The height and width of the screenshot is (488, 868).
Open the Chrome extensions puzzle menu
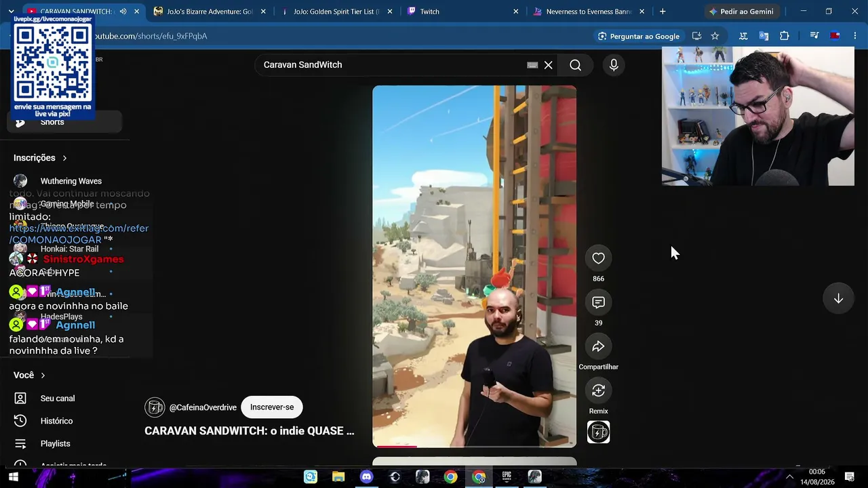(x=785, y=36)
